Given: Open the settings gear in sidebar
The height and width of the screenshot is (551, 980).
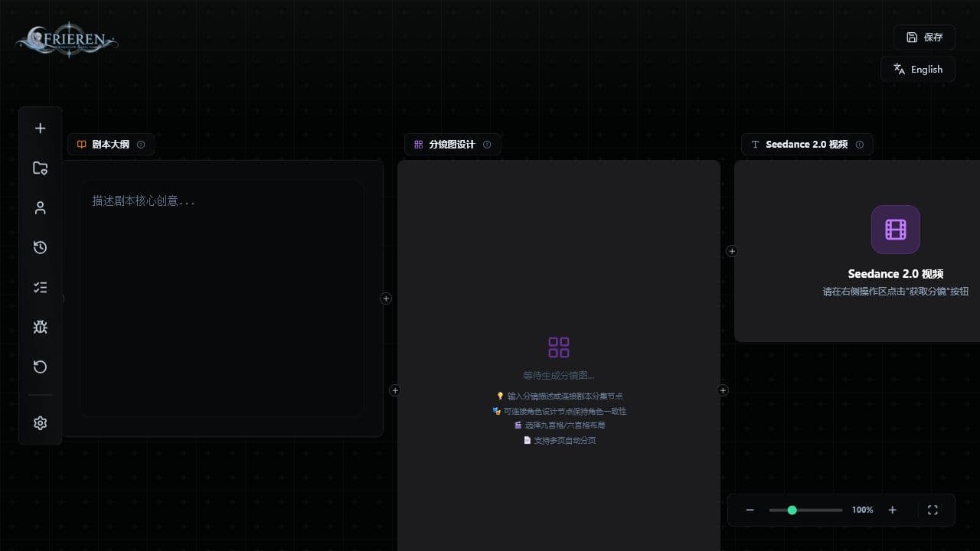Looking at the screenshot, I should click(x=41, y=423).
